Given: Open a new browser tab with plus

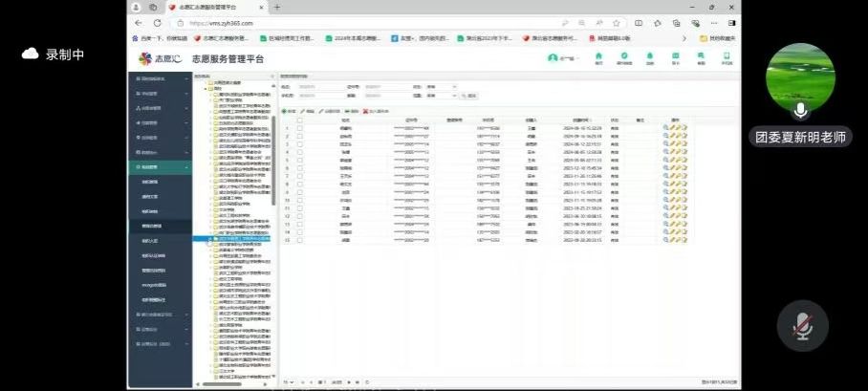Looking at the screenshot, I should point(277,7).
